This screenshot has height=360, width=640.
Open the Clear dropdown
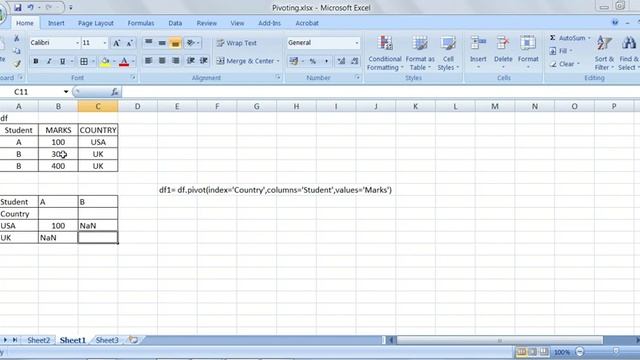tap(564, 64)
